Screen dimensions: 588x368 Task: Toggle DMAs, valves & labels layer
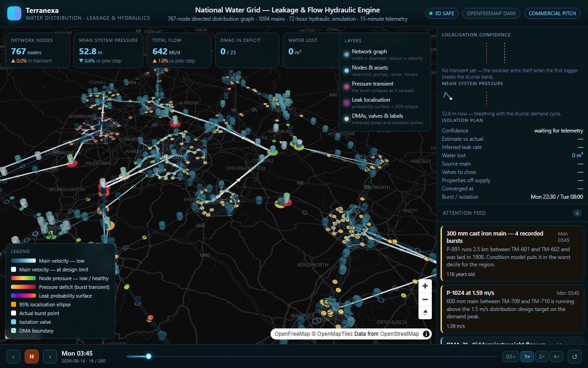coord(385,119)
